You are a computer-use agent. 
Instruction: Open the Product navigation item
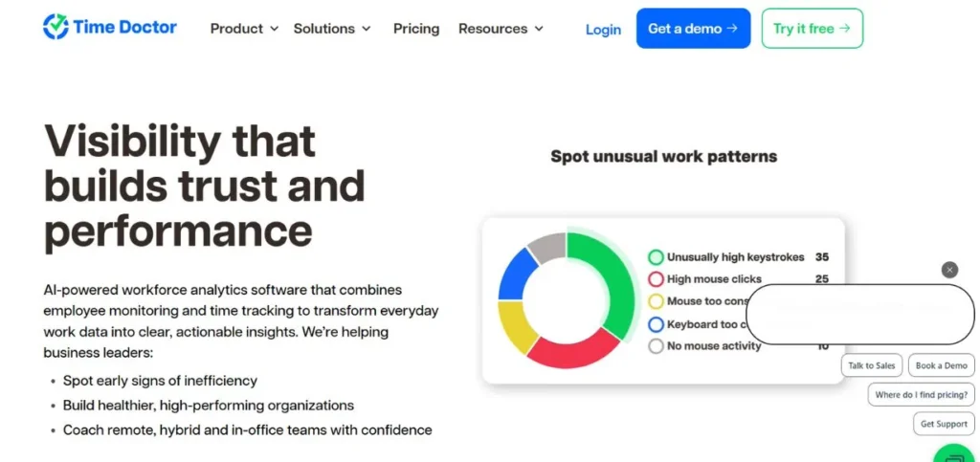pyautogui.click(x=236, y=29)
